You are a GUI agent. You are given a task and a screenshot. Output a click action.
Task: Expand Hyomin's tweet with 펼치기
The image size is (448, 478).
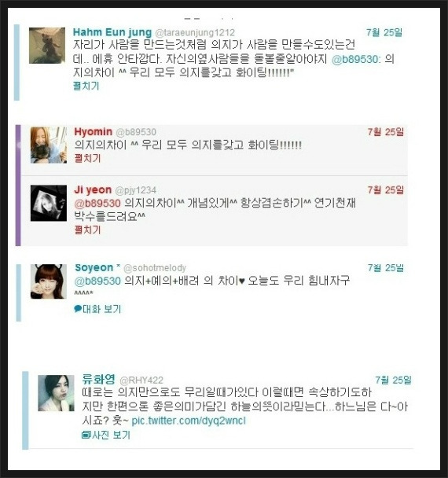coord(87,158)
